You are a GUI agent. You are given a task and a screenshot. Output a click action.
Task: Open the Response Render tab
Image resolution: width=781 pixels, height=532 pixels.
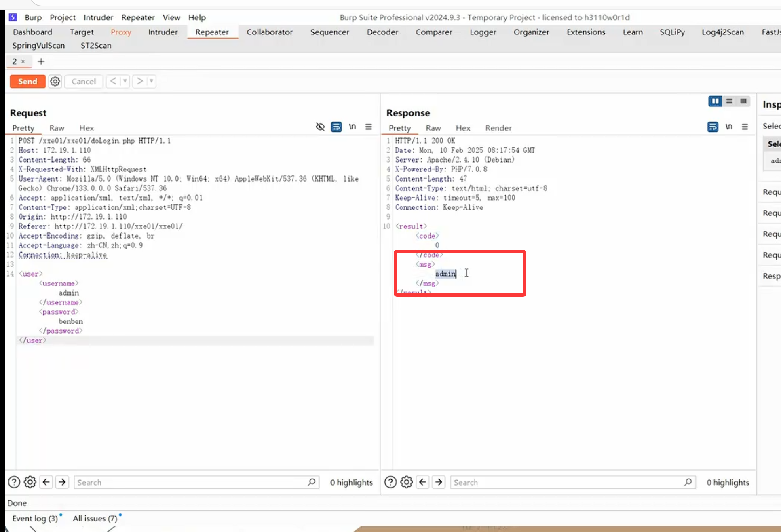coord(498,128)
